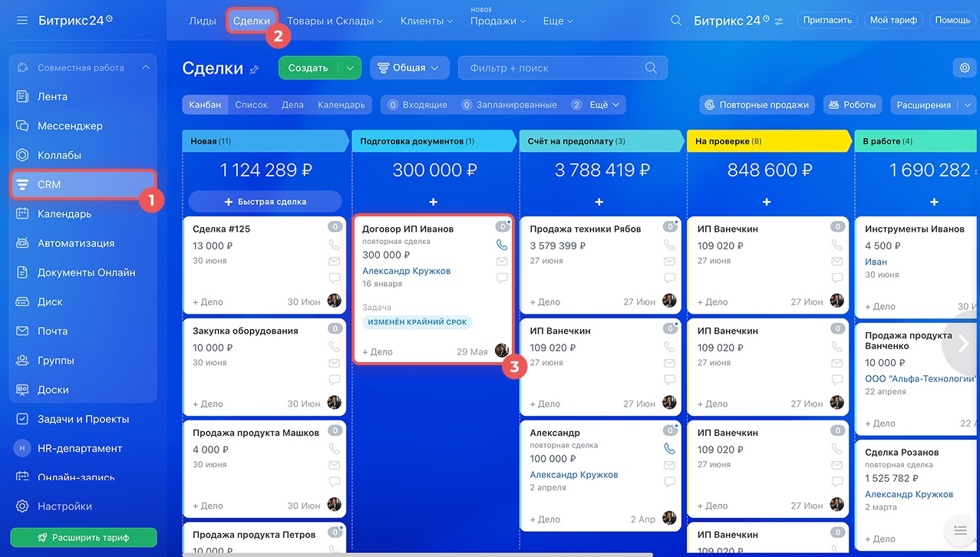Click the Фильтр + поиск input field

[x=553, y=68]
